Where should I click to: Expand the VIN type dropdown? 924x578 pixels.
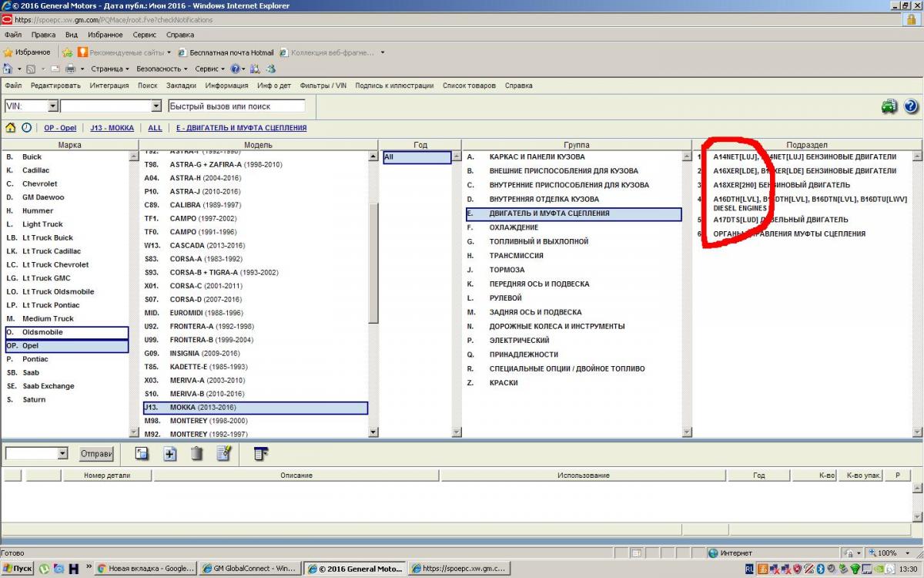click(x=52, y=106)
